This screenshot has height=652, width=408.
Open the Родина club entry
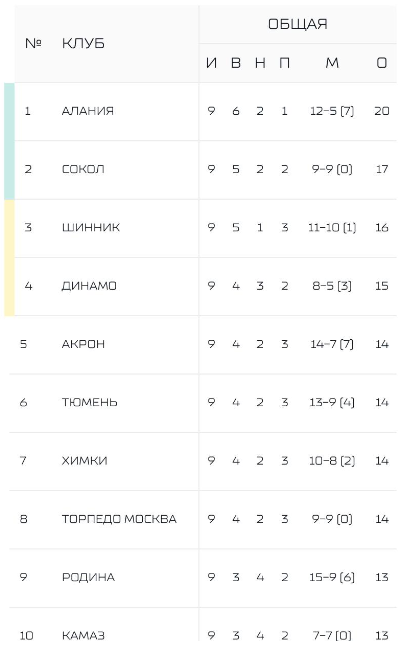pyautogui.click(x=88, y=577)
